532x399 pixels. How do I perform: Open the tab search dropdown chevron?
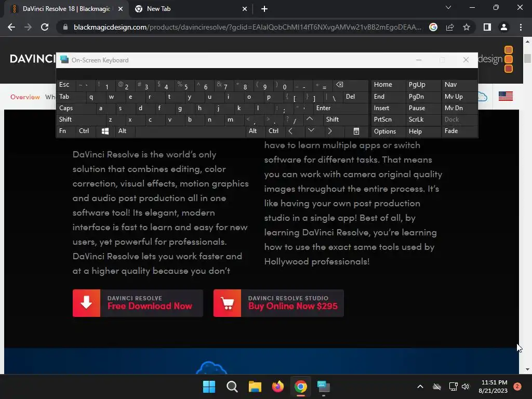click(x=448, y=7)
